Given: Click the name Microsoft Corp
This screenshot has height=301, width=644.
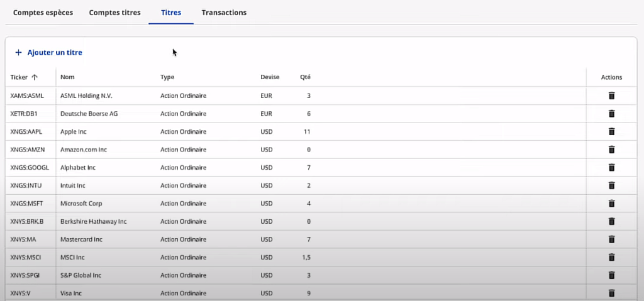Looking at the screenshot, I should (81, 203).
